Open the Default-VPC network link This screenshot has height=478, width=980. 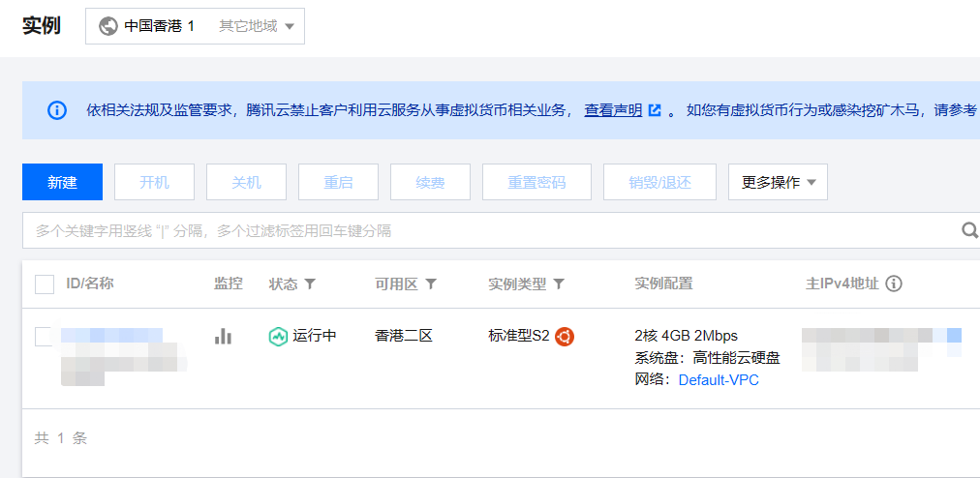pos(719,380)
